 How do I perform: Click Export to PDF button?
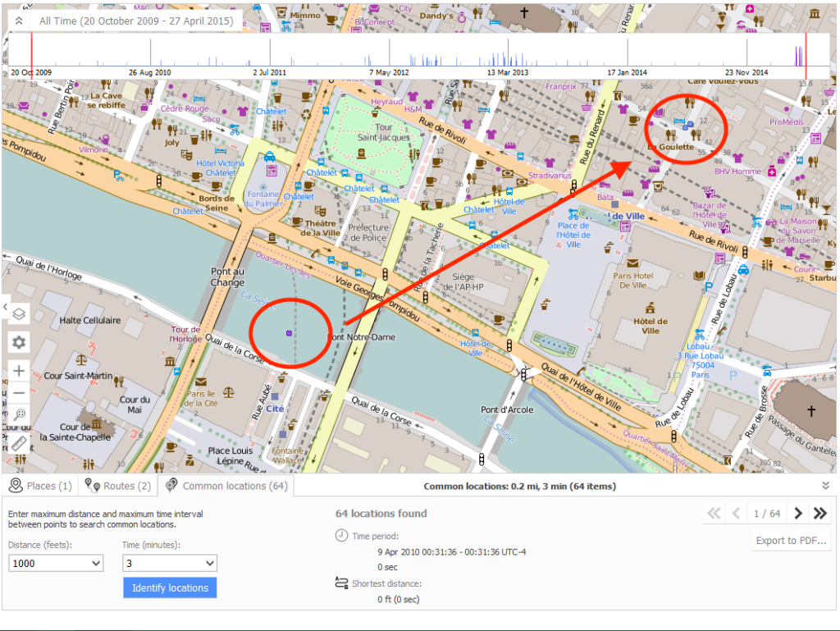pyautogui.click(x=791, y=541)
